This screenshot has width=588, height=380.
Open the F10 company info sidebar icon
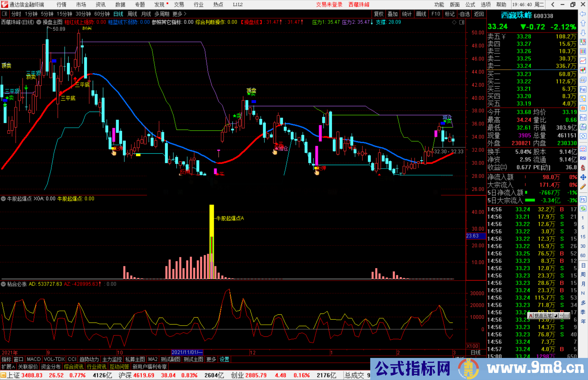coord(583,89)
